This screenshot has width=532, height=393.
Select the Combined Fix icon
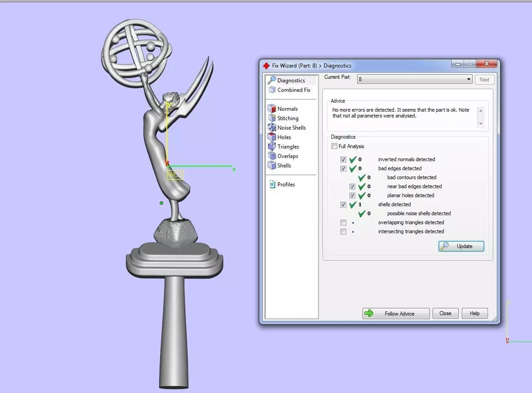click(x=272, y=90)
